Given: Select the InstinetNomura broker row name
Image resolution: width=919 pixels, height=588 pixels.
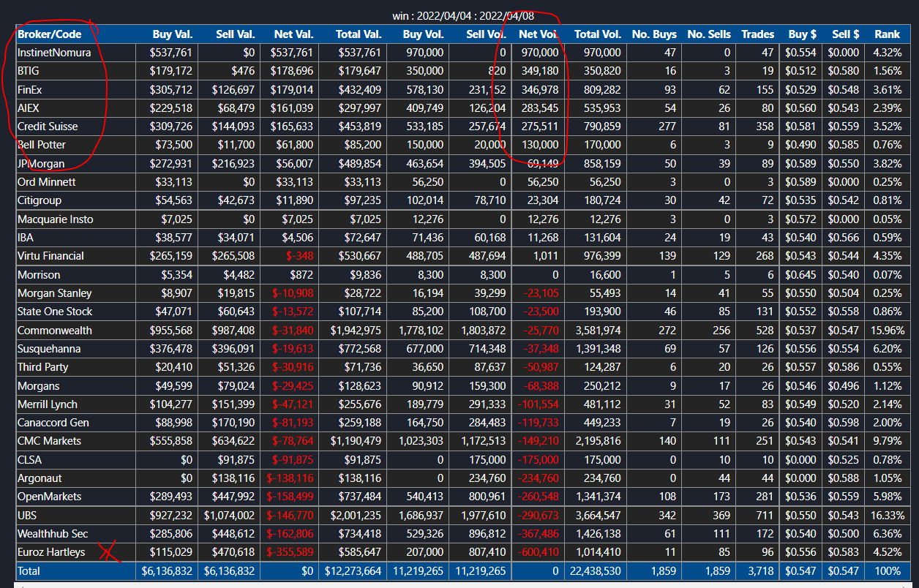Looking at the screenshot, I should click(54, 53).
